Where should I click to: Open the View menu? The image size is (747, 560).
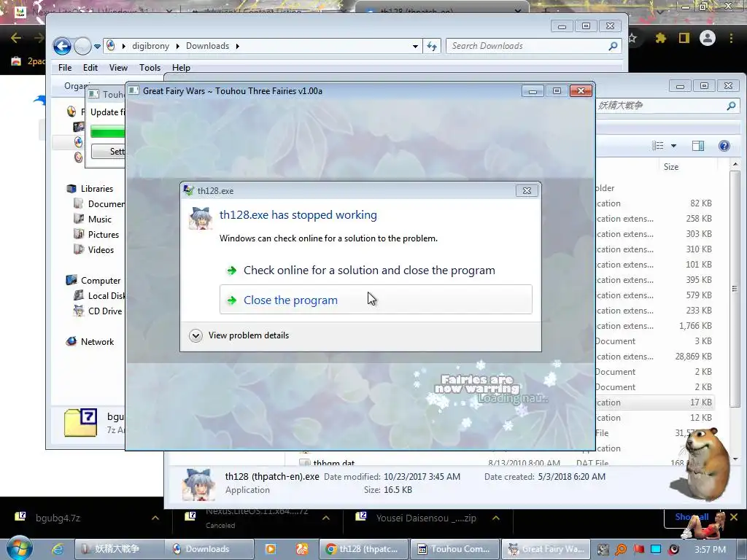coord(118,68)
